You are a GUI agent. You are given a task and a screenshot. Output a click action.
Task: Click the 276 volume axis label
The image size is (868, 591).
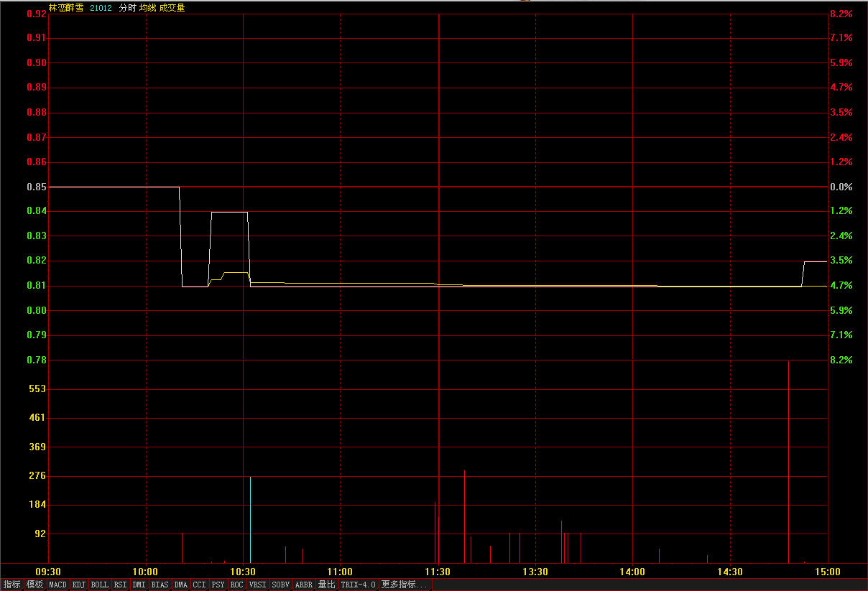[37, 475]
